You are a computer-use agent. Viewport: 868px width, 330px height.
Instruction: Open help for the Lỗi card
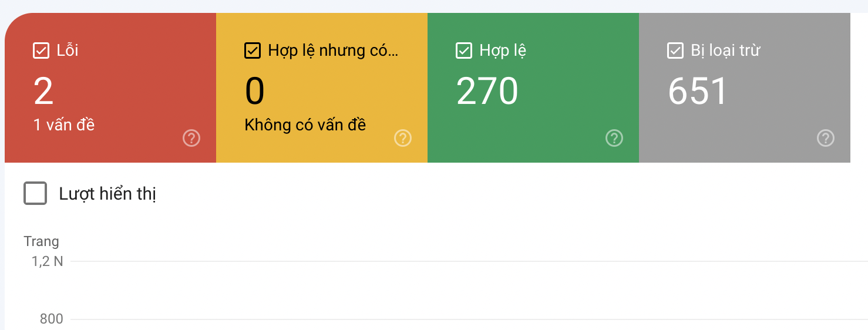click(191, 139)
